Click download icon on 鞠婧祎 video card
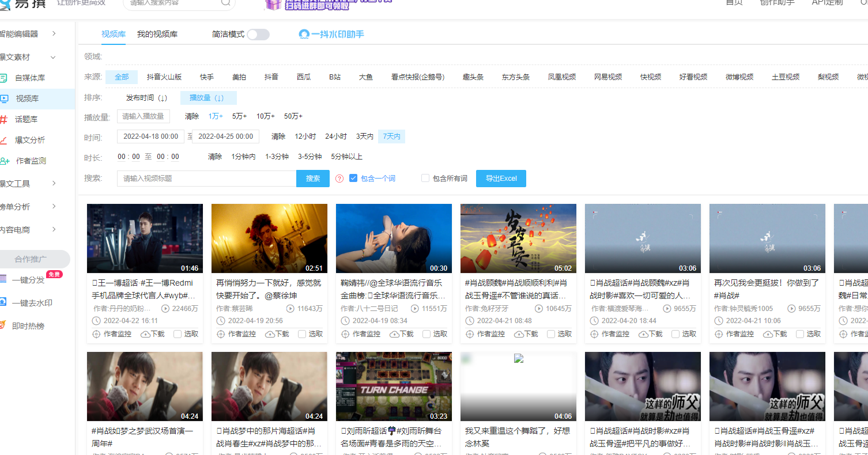Image resolution: width=868 pixels, height=455 pixels. coord(394,334)
